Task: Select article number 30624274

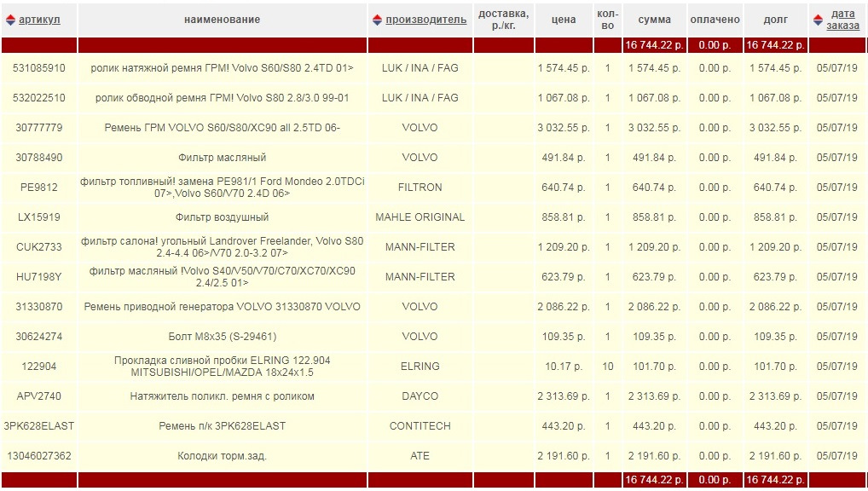Action: pos(39,337)
